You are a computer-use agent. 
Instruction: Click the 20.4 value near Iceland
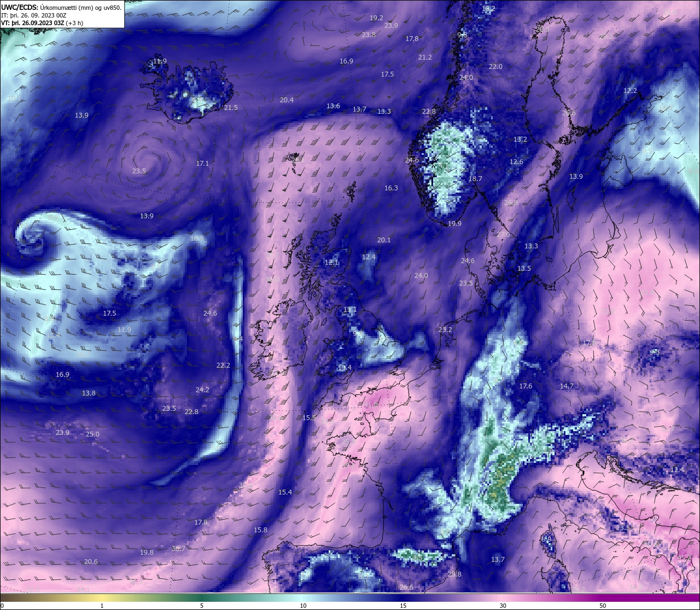[287, 100]
